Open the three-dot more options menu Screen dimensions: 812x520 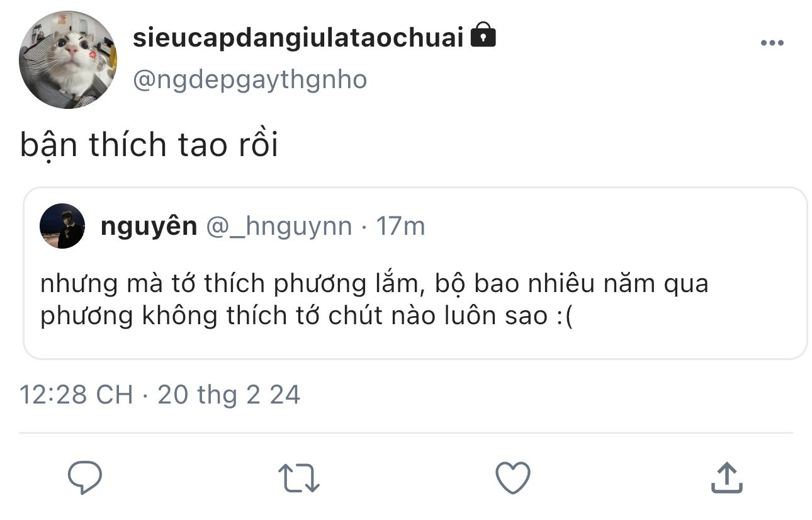click(x=772, y=43)
